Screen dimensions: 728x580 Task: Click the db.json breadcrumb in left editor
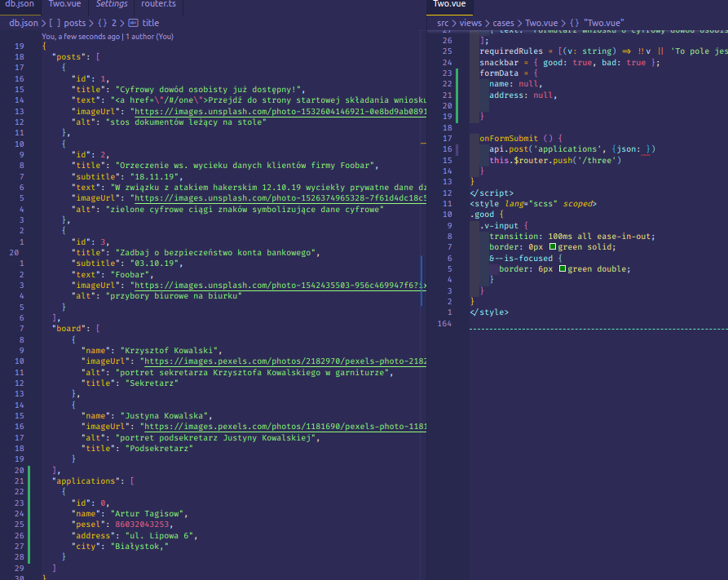click(x=24, y=23)
